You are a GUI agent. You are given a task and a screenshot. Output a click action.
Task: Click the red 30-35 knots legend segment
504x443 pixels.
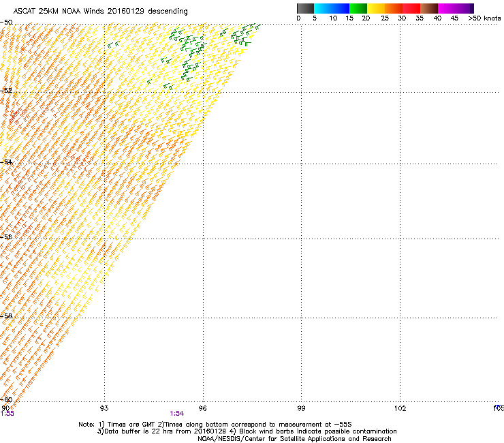[411, 8]
